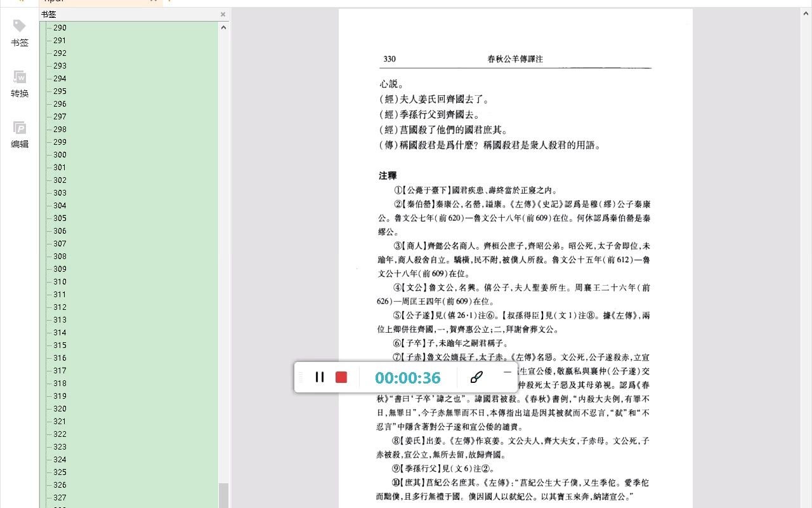Select bookmark 301

(60, 168)
